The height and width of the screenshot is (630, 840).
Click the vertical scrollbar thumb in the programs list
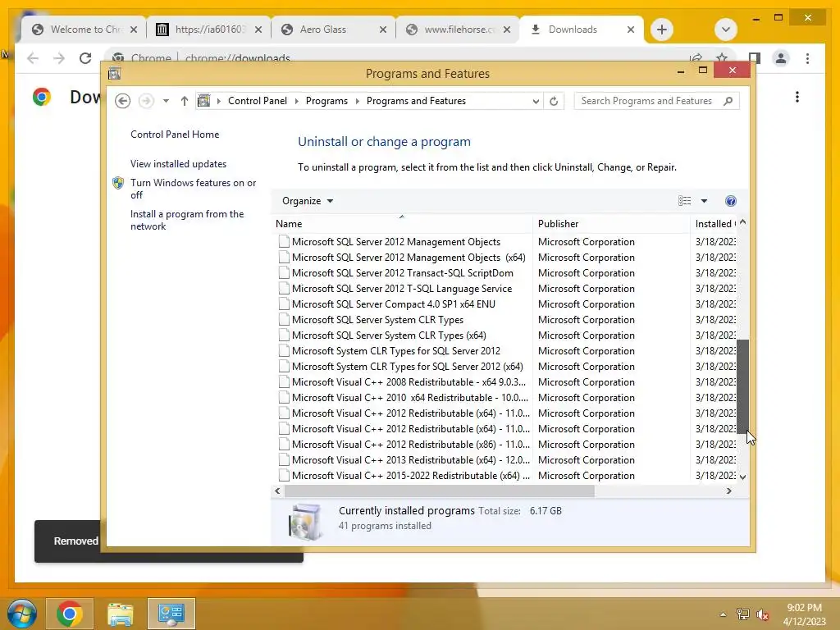pyautogui.click(x=742, y=386)
